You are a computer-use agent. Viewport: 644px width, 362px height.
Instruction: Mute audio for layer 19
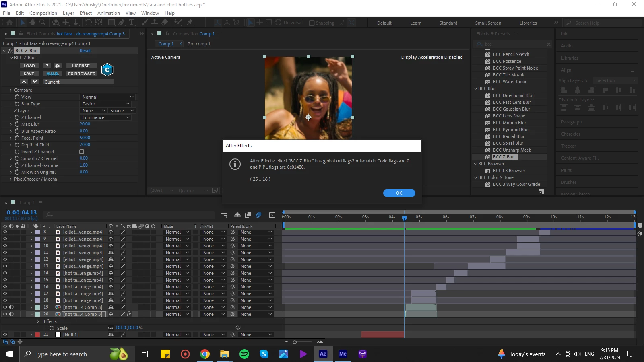(x=11, y=307)
